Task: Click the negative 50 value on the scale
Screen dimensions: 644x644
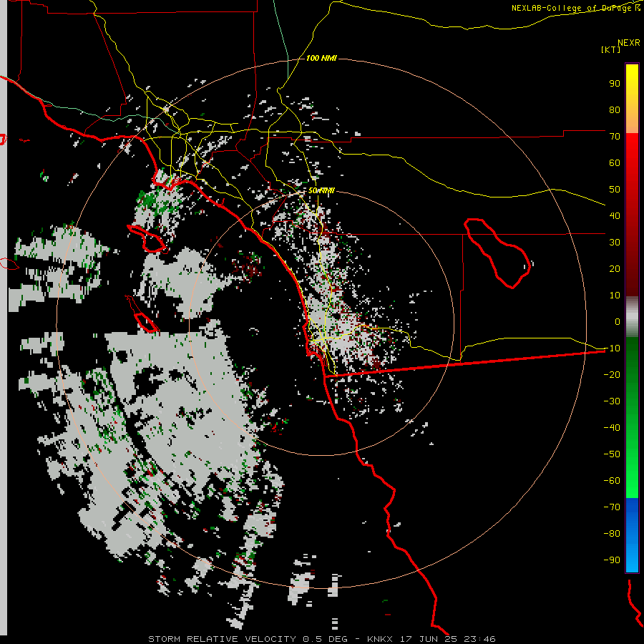Action: click(x=612, y=454)
